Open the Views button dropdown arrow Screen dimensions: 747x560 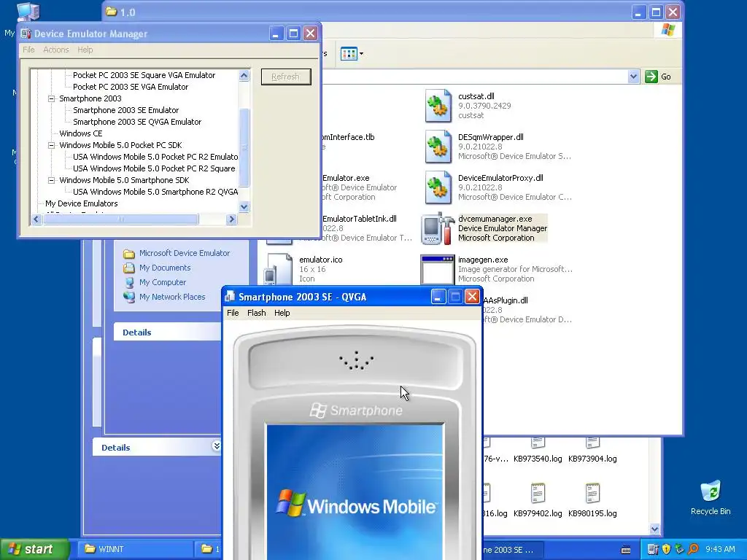click(x=361, y=54)
